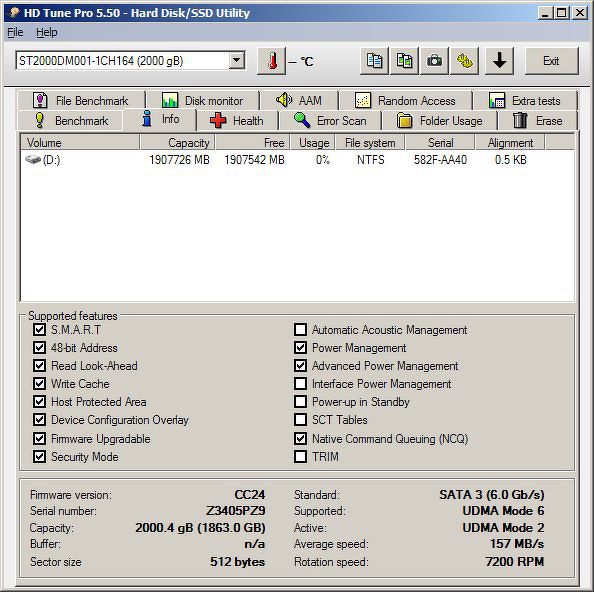Click the copy screenshot green pages icon

point(404,61)
